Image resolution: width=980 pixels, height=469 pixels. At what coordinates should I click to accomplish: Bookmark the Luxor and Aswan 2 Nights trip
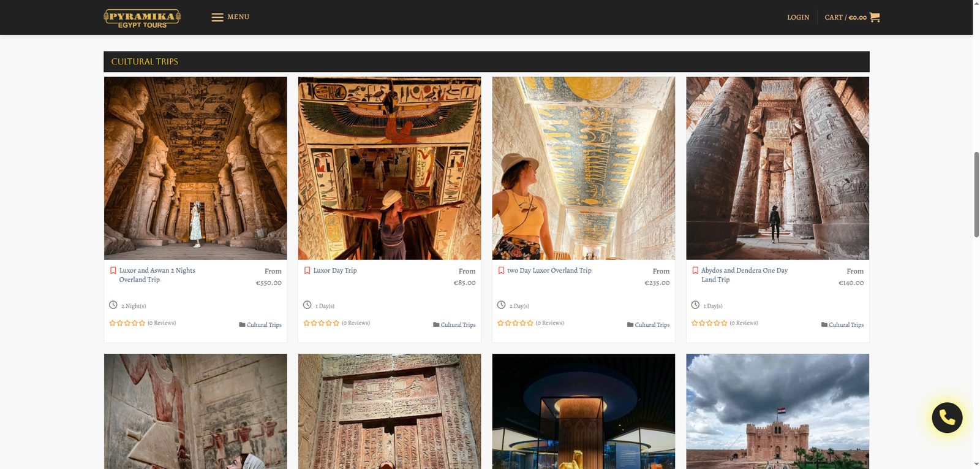click(113, 270)
